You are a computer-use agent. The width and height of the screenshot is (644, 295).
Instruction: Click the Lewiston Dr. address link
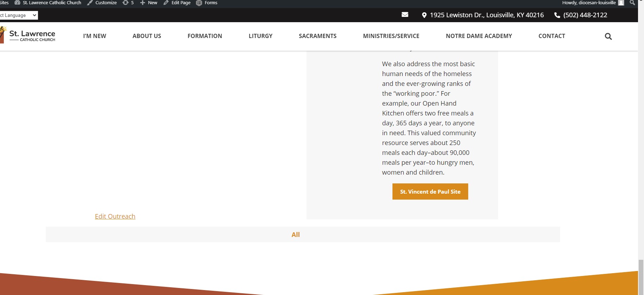tap(487, 15)
